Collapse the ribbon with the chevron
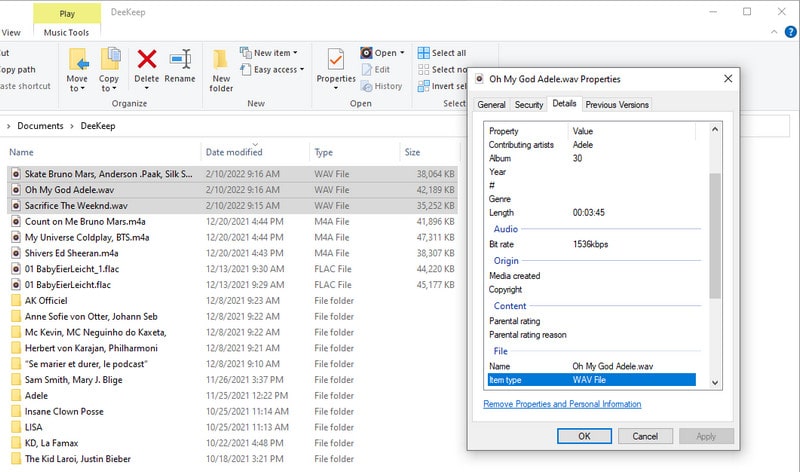Viewport: 800px width, 472px height. click(x=774, y=32)
